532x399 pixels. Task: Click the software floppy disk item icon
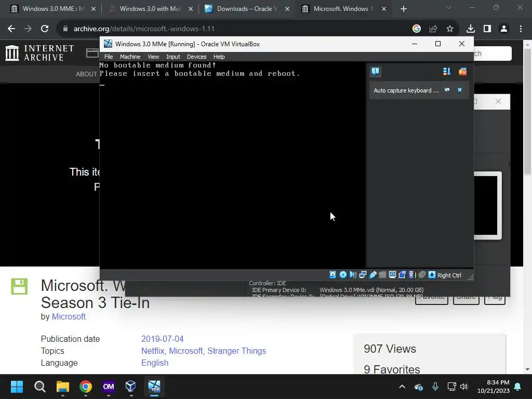click(19, 286)
